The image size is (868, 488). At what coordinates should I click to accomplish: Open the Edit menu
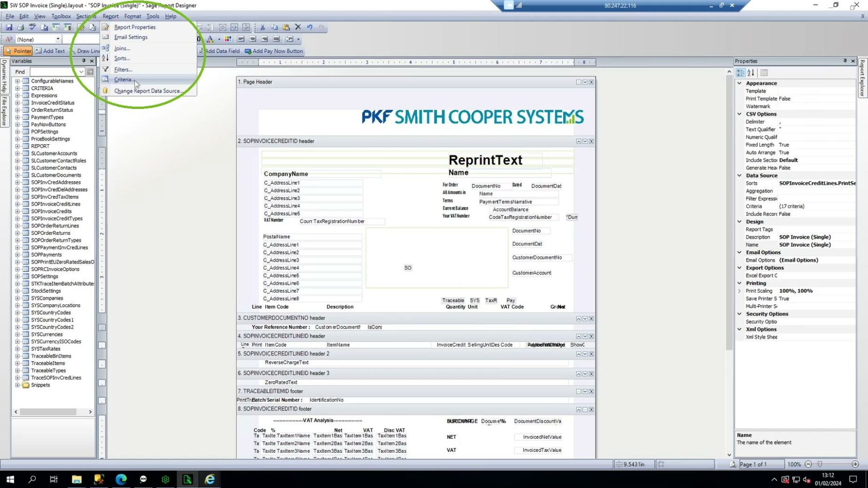tap(24, 16)
